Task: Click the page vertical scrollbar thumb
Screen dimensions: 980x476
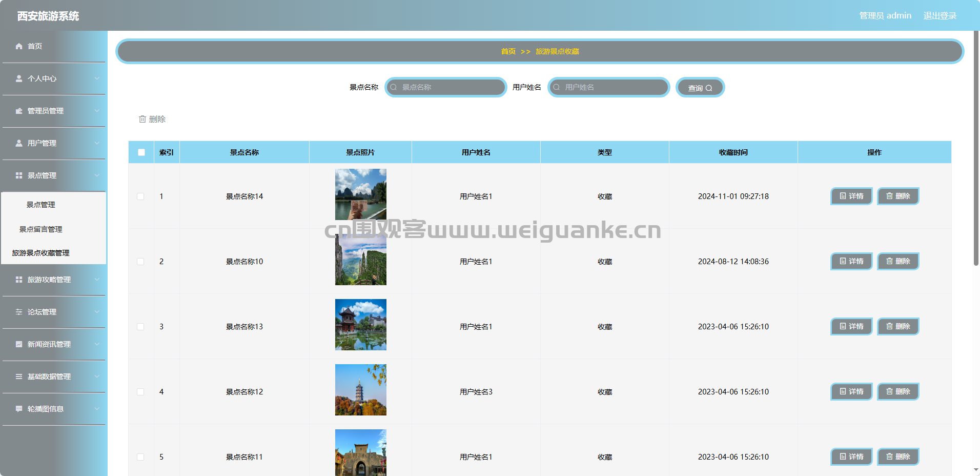Action: 976,149
